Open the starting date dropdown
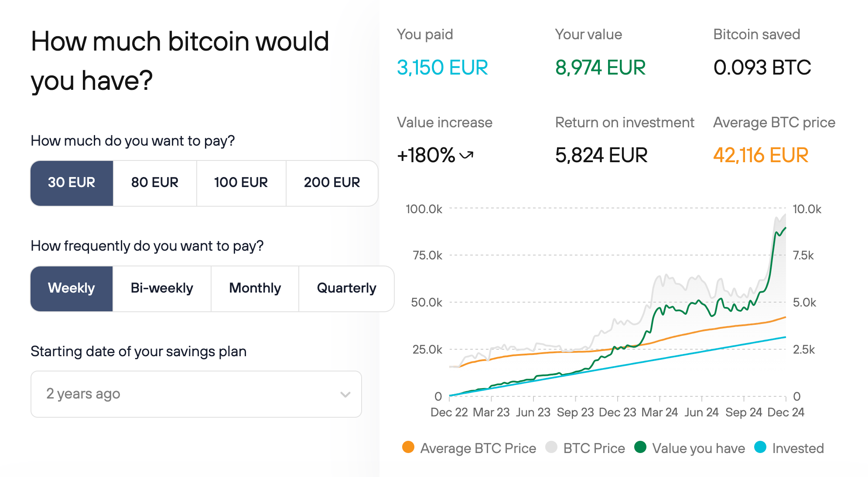This screenshot has width=868, height=477. click(x=196, y=394)
